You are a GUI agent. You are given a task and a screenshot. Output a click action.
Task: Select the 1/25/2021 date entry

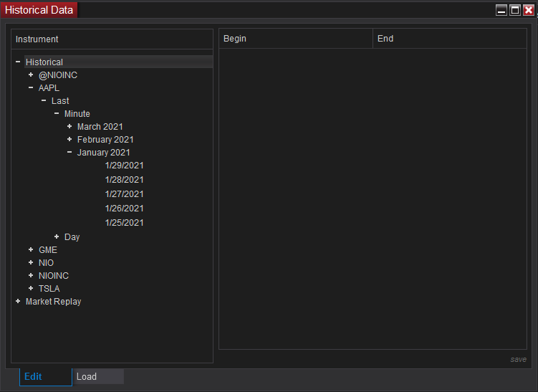coord(124,223)
